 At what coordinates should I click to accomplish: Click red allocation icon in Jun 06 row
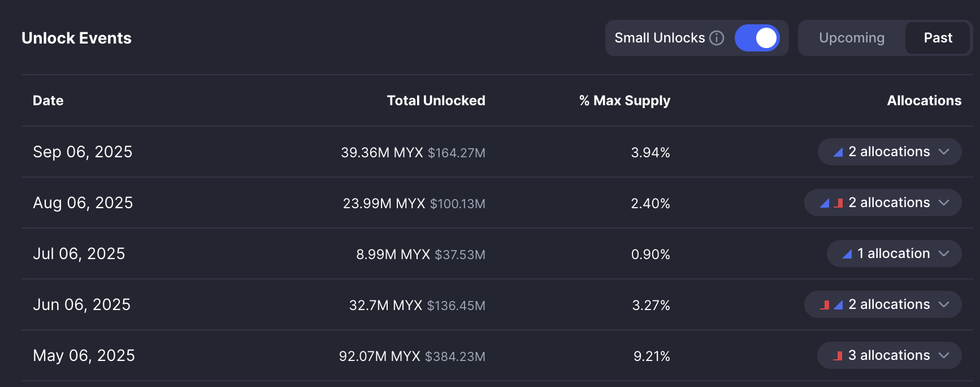tap(825, 305)
